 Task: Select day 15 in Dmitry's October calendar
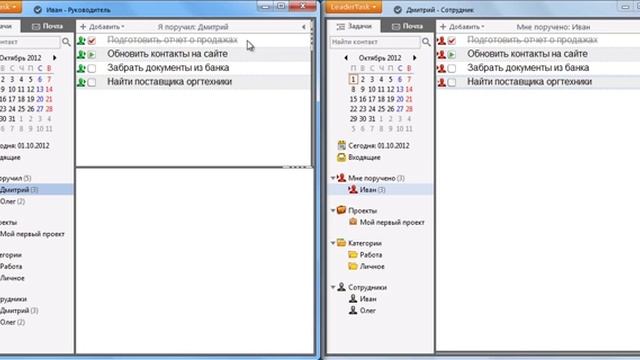(x=353, y=99)
